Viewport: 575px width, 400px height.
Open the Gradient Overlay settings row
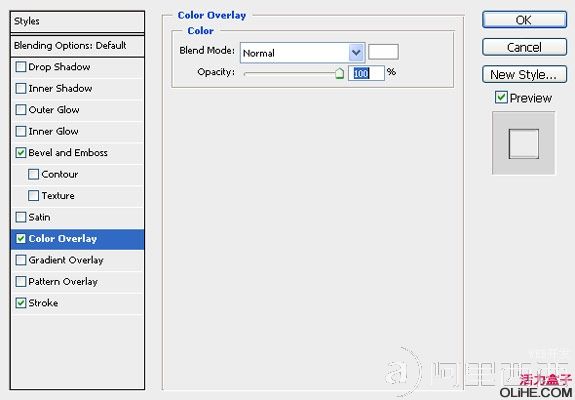(x=77, y=260)
